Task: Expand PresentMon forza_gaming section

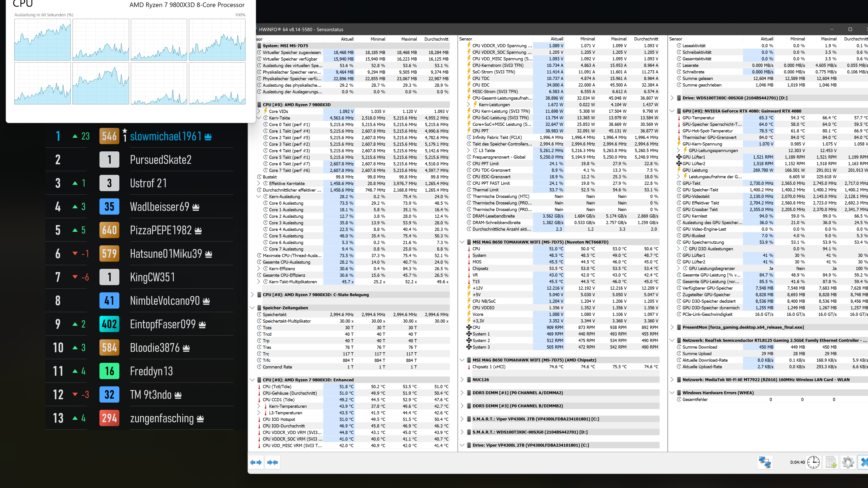Action: point(672,327)
